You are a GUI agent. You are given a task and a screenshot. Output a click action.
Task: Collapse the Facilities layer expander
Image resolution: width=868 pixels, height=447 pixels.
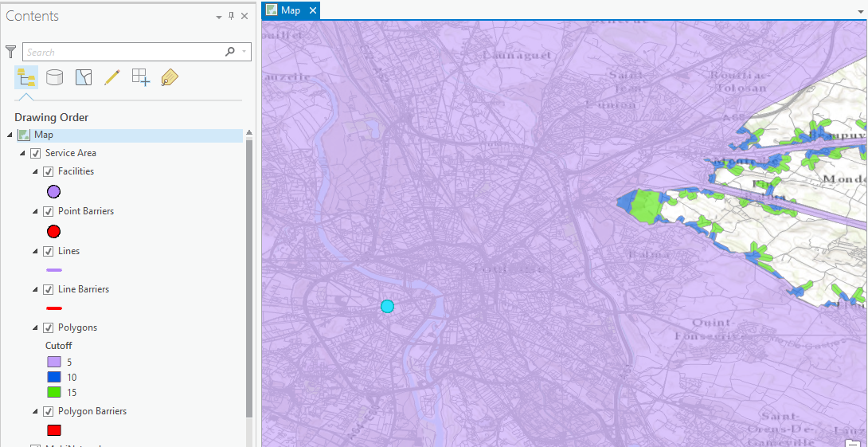tap(35, 172)
